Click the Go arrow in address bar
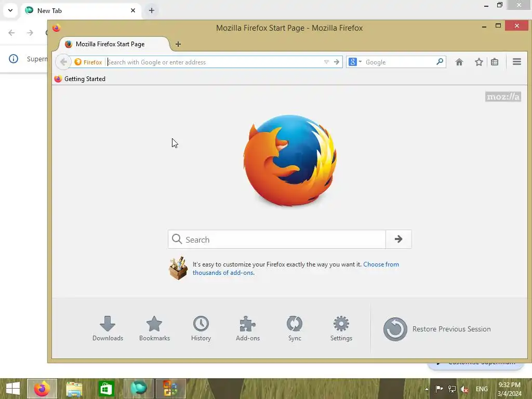The height and width of the screenshot is (399, 532). tap(337, 62)
